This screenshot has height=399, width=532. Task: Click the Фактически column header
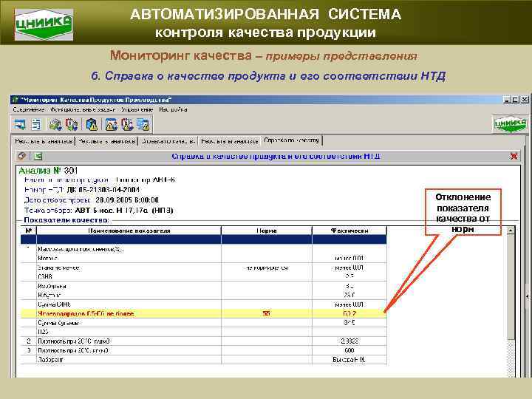pyautogui.click(x=349, y=231)
